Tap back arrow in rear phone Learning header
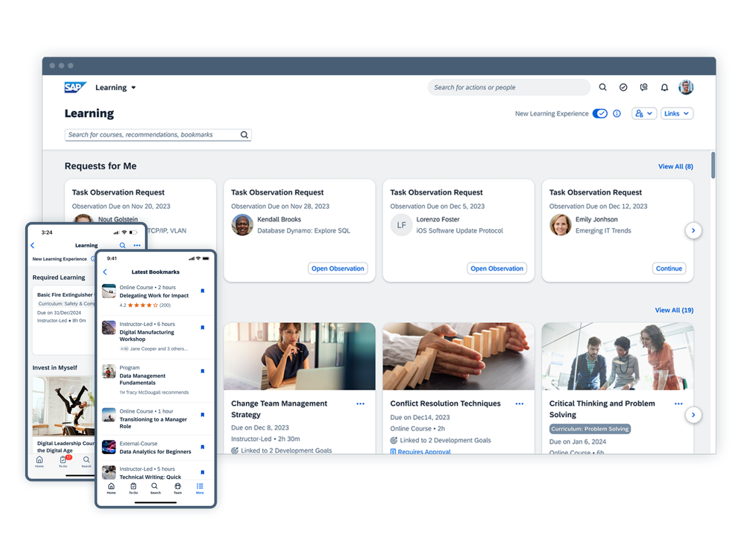This screenshot has width=747, height=560. coord(33,245)
